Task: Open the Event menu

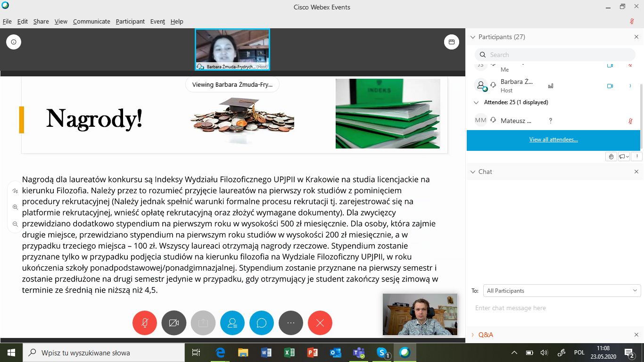Action: (157, 21)
